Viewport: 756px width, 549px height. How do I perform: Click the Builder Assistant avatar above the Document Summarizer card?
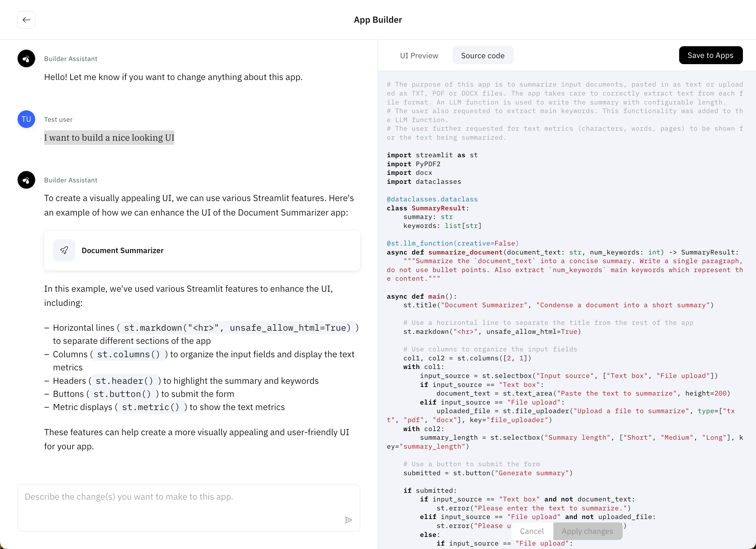click(x=26, y=180)
